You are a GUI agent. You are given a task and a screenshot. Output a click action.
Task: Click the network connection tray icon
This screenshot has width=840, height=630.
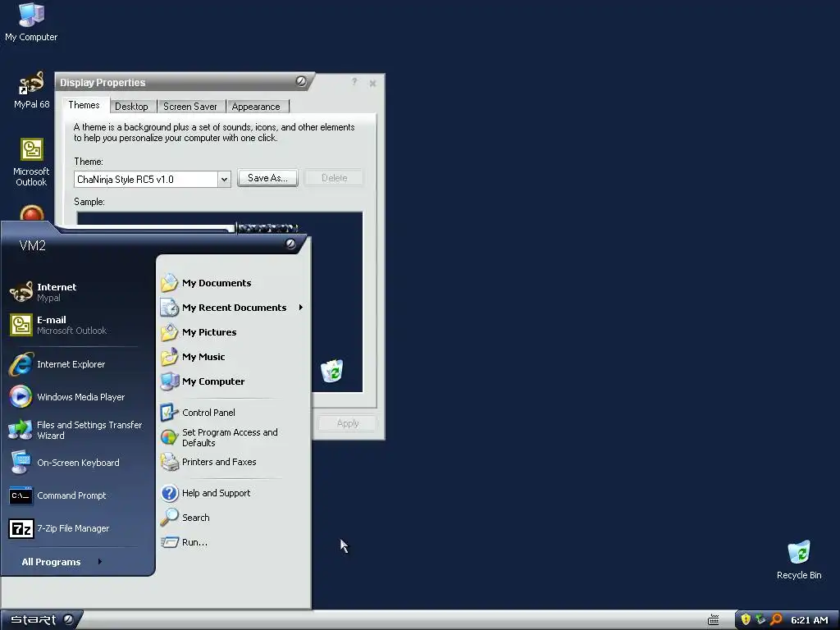point(760,620)
